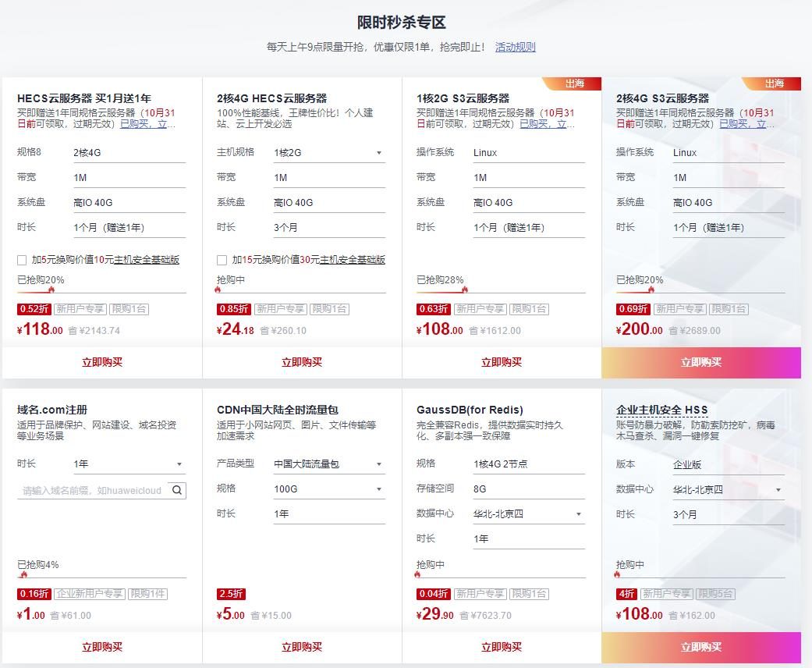The image size is (812, 668).
Task: Click the 已抢购4% progress bar on domain card
Action: pos(101,577)
